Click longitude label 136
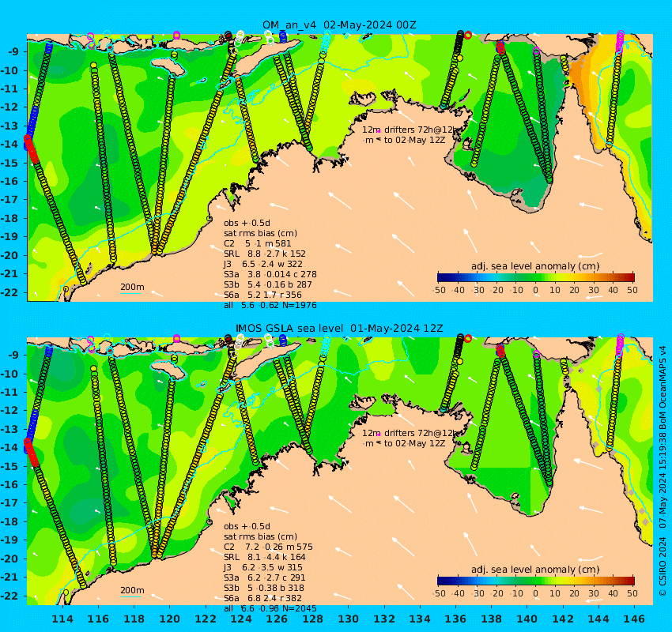Viewport: 672px width, 632px height. pos(455,619)
